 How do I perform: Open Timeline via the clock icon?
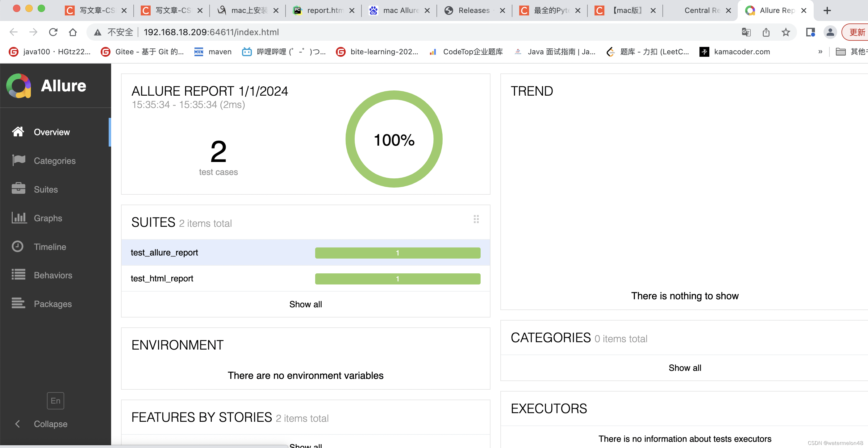click(x=18, y=246)
